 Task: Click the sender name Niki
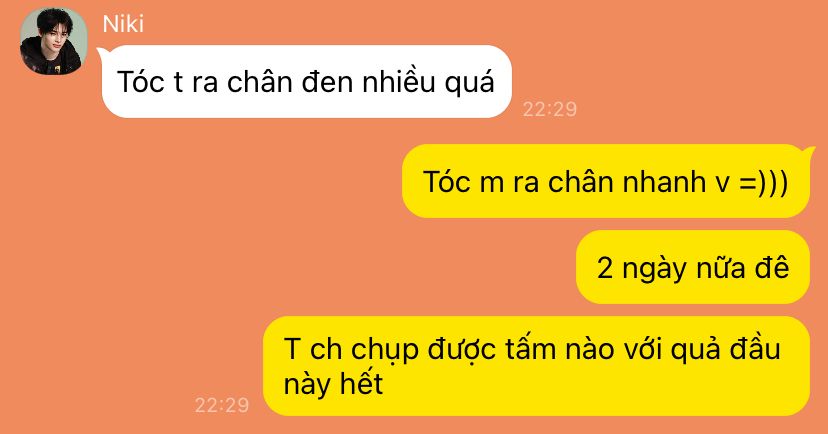click(x=123, y=24)
